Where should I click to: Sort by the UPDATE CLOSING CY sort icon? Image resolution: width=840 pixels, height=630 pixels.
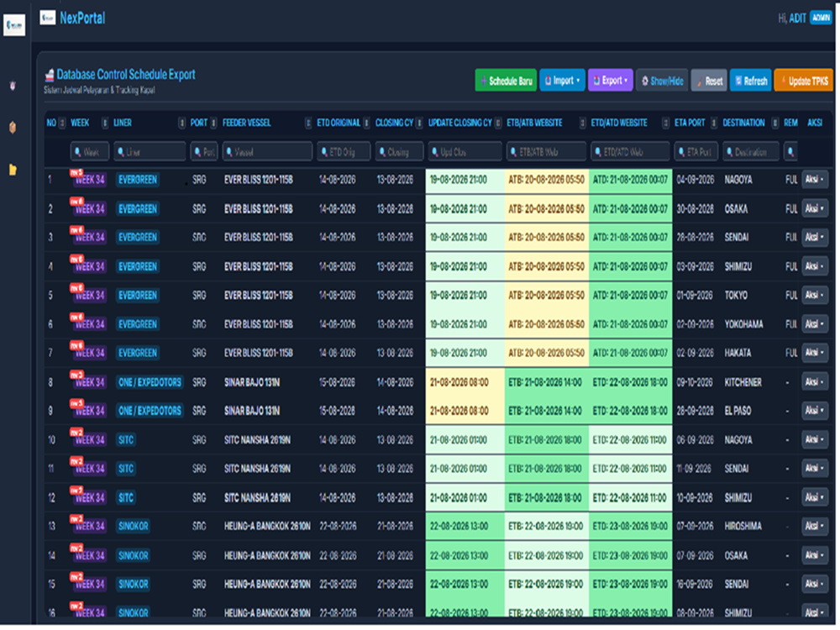pos(498,123)
